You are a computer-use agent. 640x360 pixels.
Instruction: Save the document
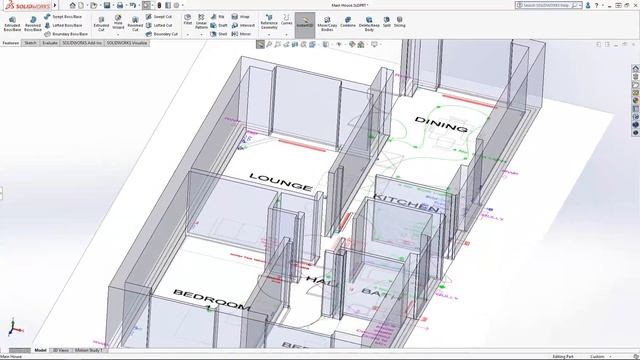tap(107, 5)
